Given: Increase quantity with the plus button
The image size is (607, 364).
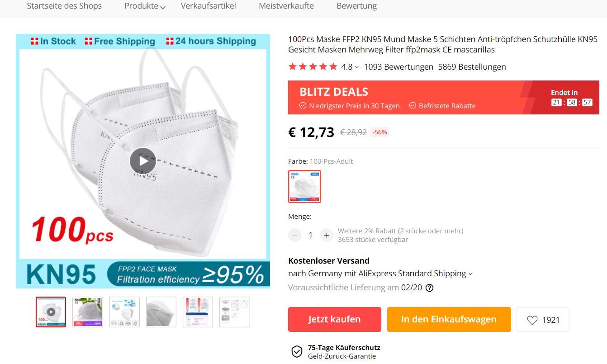Looking at the screenshot, I should (326, 235).
